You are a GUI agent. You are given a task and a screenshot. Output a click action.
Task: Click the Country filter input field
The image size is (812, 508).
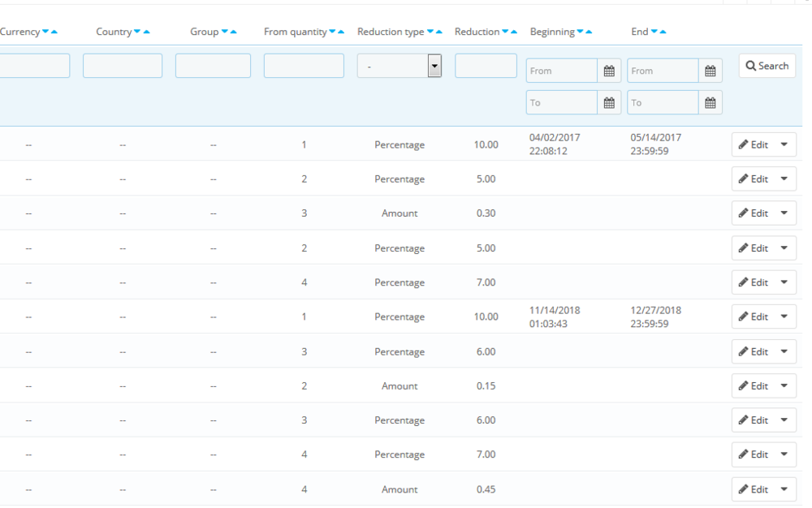click(x=123, y=67)
